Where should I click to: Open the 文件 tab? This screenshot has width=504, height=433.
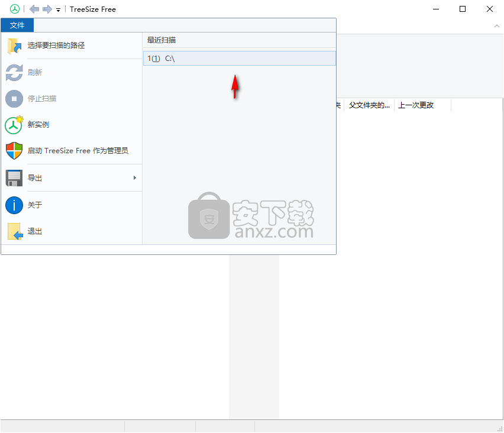[x=17, y=25]
